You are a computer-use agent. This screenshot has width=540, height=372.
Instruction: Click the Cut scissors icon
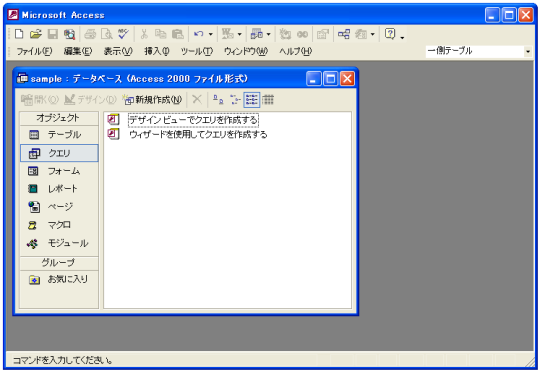pyautogui.click(x=144, y=34)
